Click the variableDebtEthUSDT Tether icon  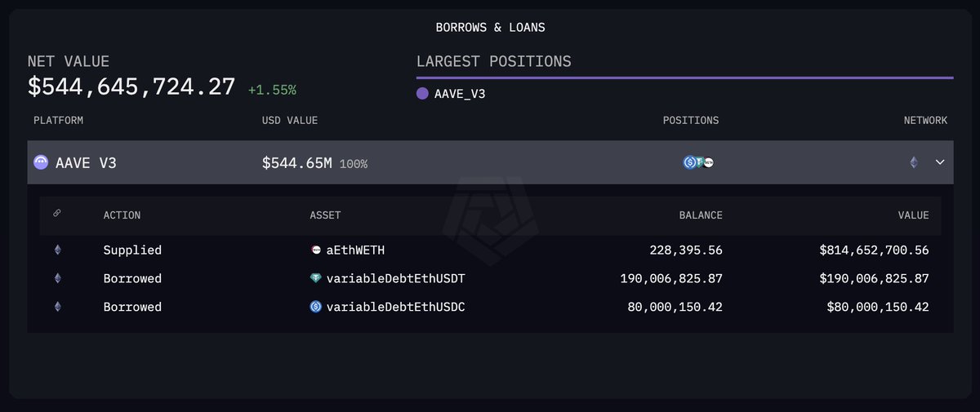[316, 278]
